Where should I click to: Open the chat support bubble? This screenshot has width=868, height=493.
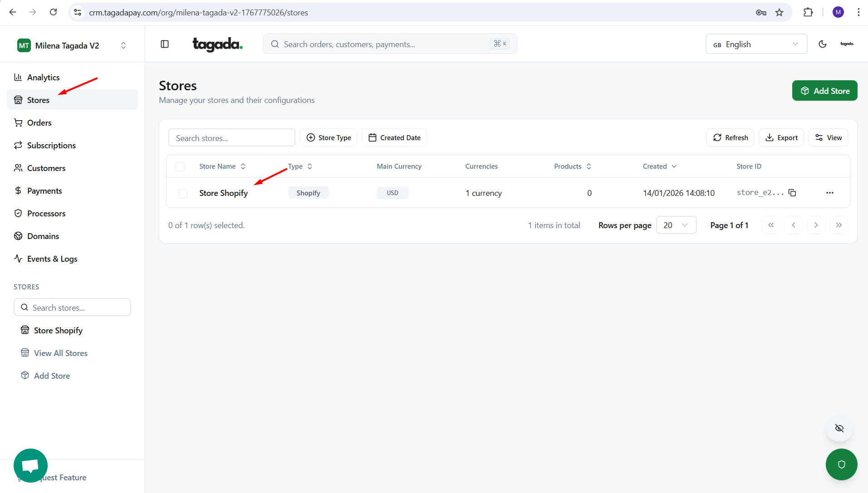point(30,465)
